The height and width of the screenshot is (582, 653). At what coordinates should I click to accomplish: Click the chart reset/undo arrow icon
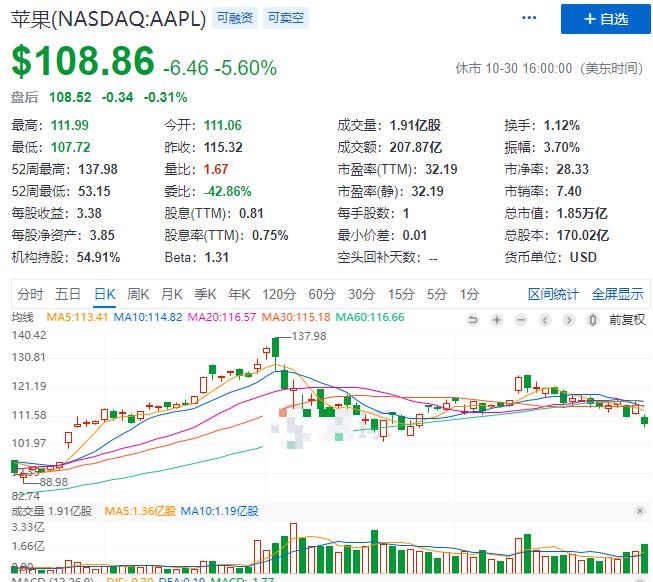pos(473,318)
